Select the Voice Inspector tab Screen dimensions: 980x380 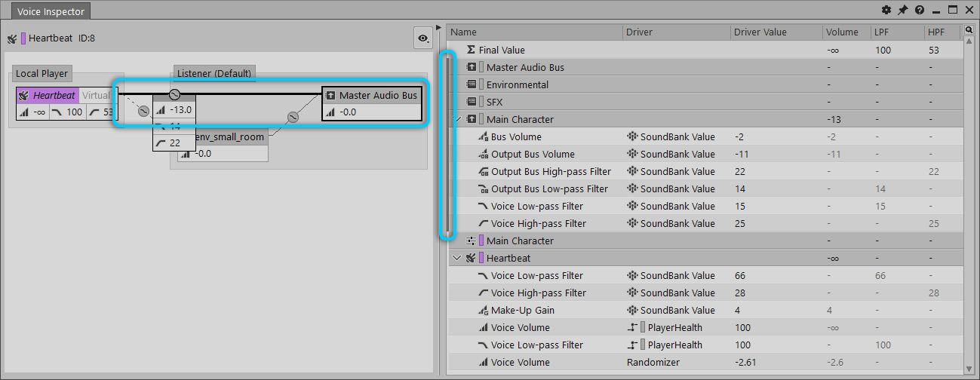pyautogui.click(x=51, y=11)
